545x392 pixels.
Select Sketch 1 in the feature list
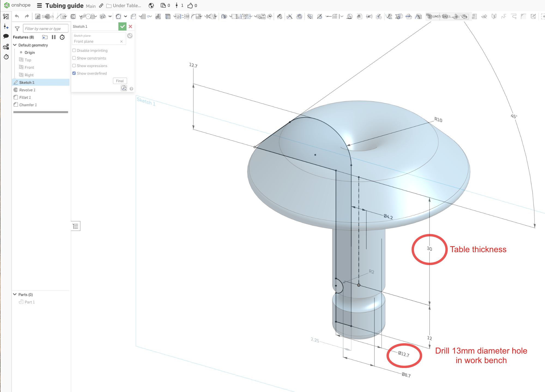[x=41, y=82]
